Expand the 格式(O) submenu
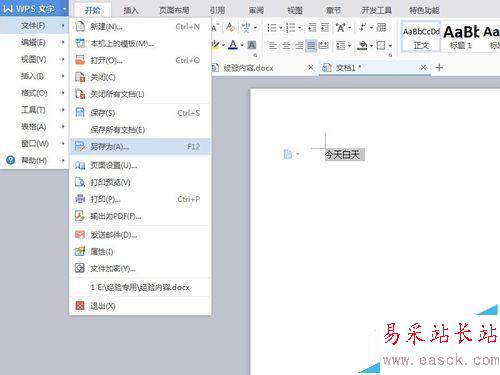The image size is (500, 375). 34,93
